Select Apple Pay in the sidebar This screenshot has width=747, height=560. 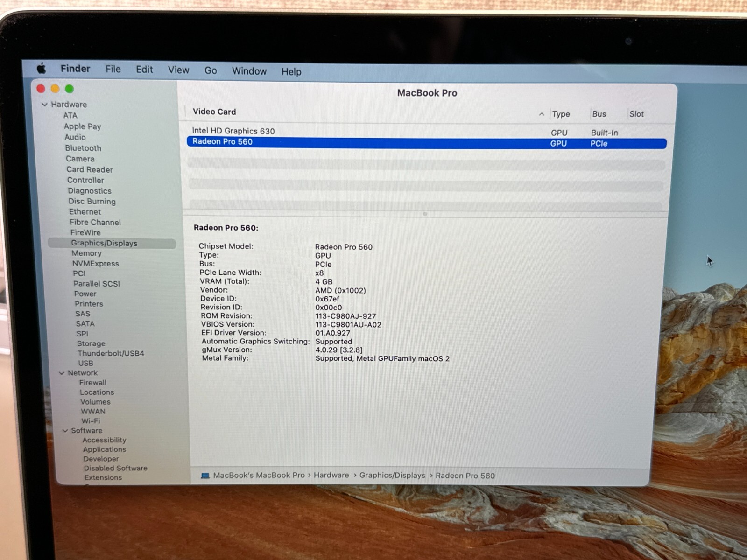coord(82,126)
